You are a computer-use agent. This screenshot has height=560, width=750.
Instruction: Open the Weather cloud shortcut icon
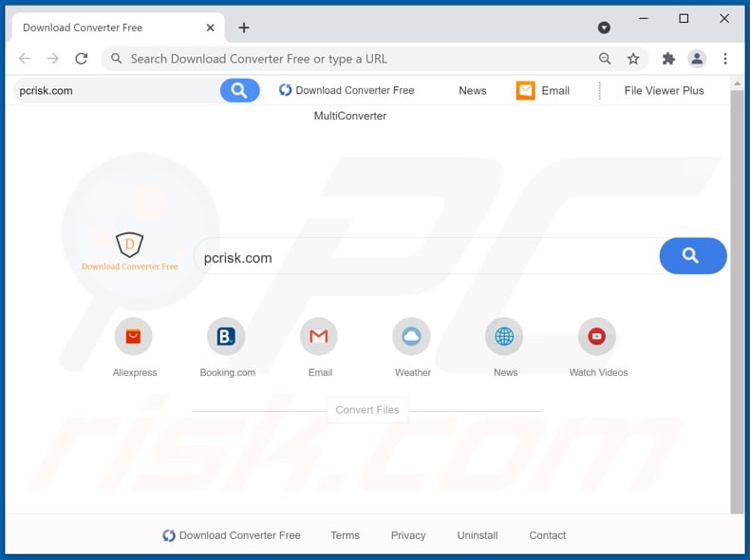(x=411, y=336)
